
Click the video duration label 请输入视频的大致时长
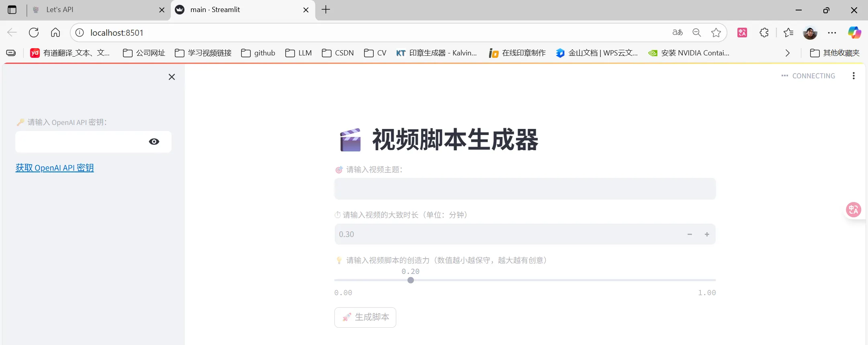click(402, 215)
